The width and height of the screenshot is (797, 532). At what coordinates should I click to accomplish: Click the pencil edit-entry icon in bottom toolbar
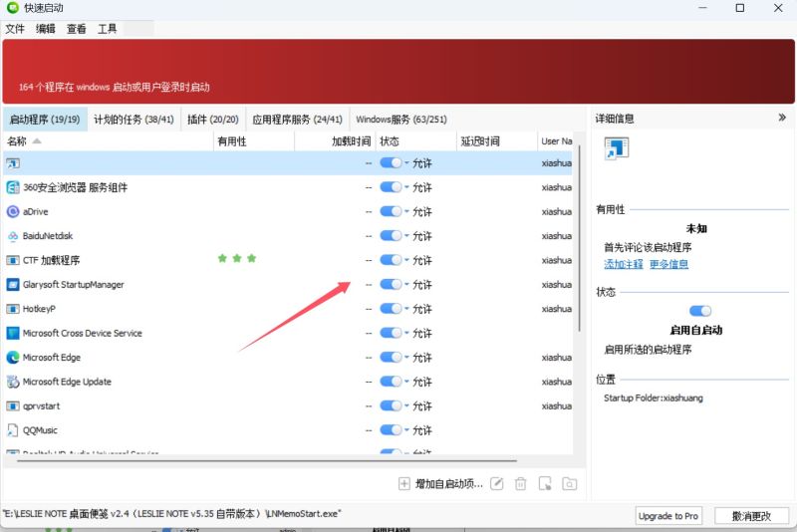coord(496,484)
